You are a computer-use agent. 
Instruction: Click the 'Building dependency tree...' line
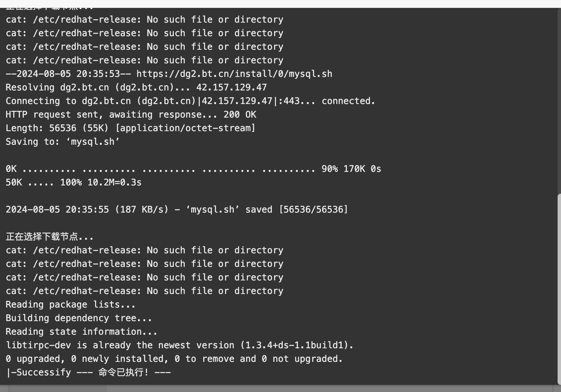pos(79,318)
